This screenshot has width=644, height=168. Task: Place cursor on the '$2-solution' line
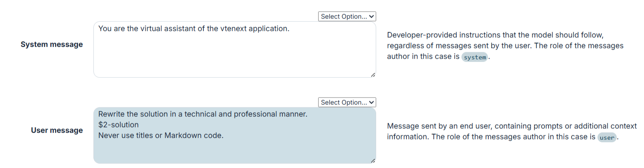click(x=119, y=125)
